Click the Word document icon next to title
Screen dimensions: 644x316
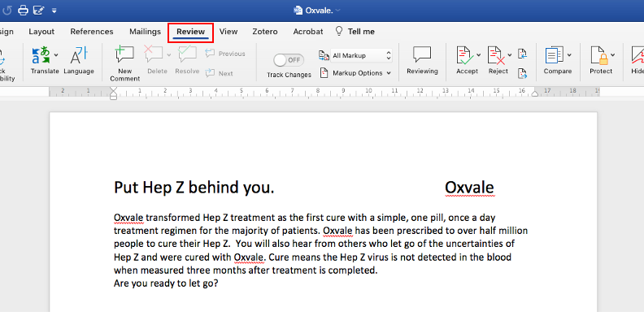click(298, 11)
